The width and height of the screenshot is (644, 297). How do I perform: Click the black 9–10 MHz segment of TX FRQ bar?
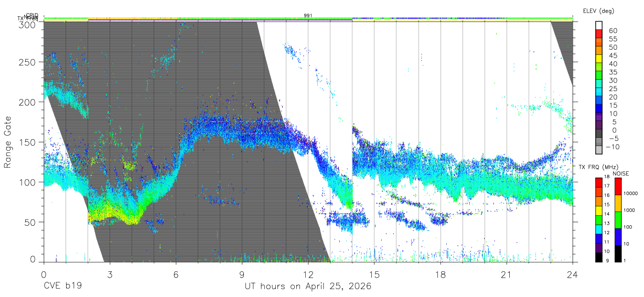[599, 257]
